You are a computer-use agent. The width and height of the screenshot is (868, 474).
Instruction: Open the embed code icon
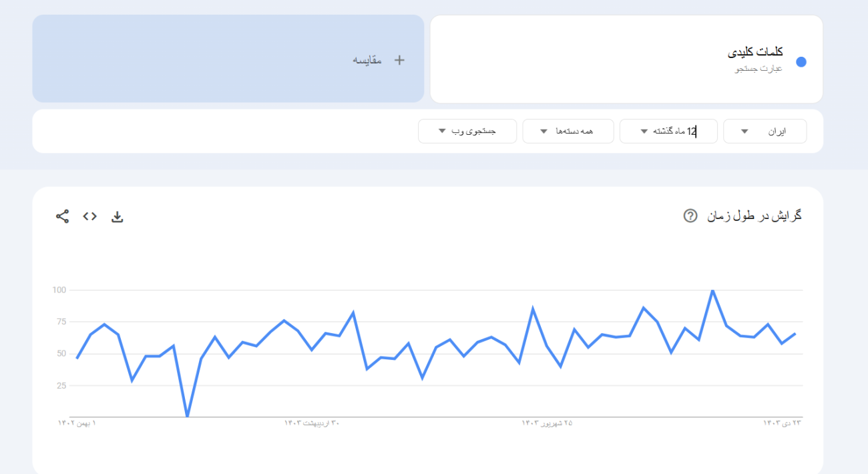(89, 216)
